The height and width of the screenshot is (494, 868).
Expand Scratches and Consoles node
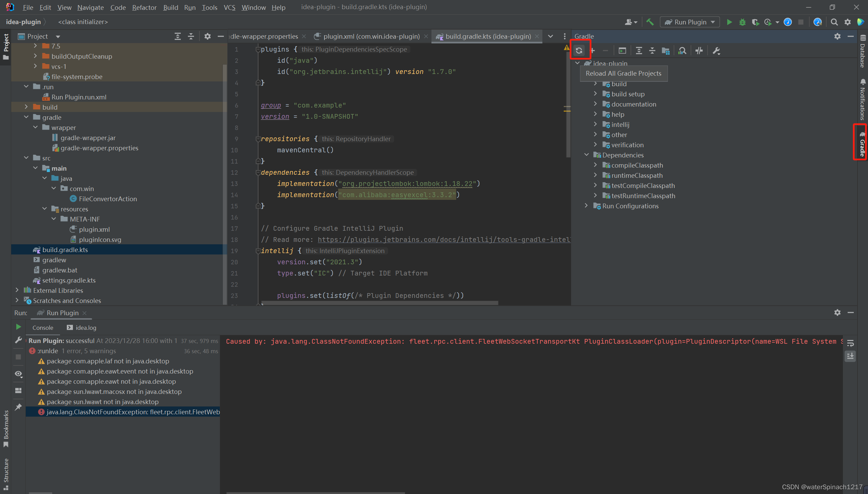(x=17, y=300)
